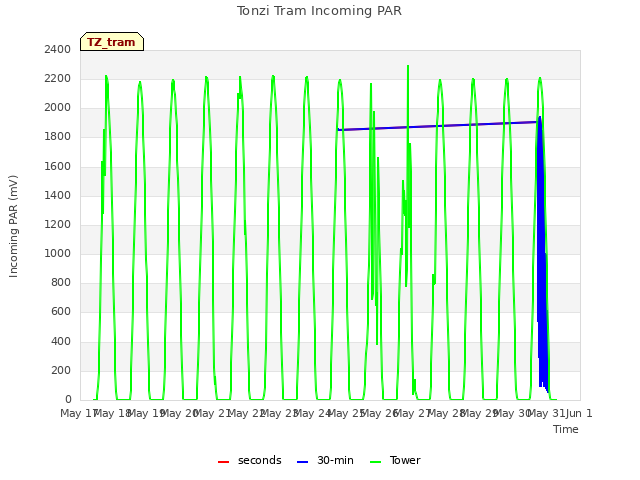Click the Incoming PAR (mV) axis title
This screenshot has height=480, width=640.
(x=13, y=227)
